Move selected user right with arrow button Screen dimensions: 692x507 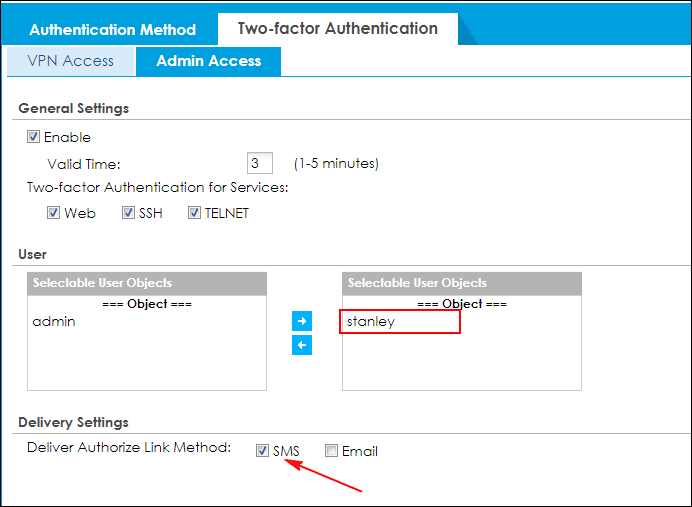pyautogui.click(x=302, y=322)
